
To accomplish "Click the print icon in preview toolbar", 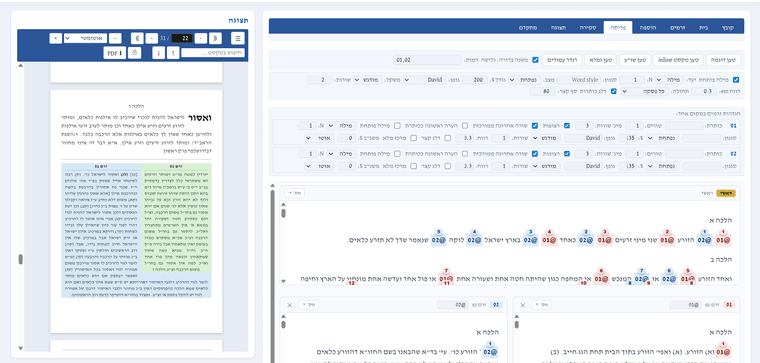I will click(135, 53).
